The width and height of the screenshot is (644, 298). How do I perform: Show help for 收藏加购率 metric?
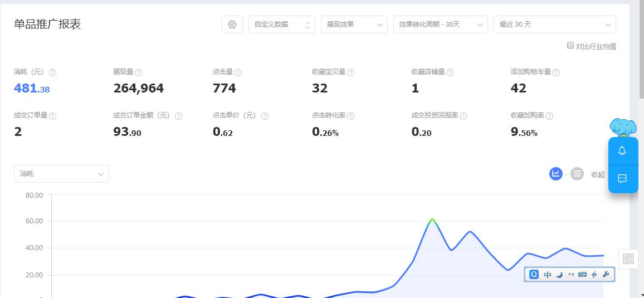coord(549,116)
